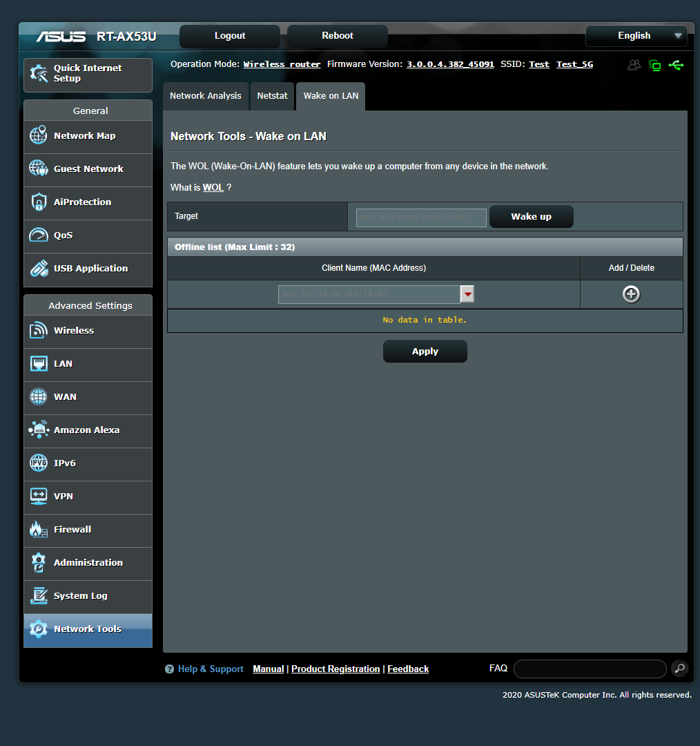Click the Test_5G SSID link
This screenshot has height=746, width=700.
[x=574, y=64]
